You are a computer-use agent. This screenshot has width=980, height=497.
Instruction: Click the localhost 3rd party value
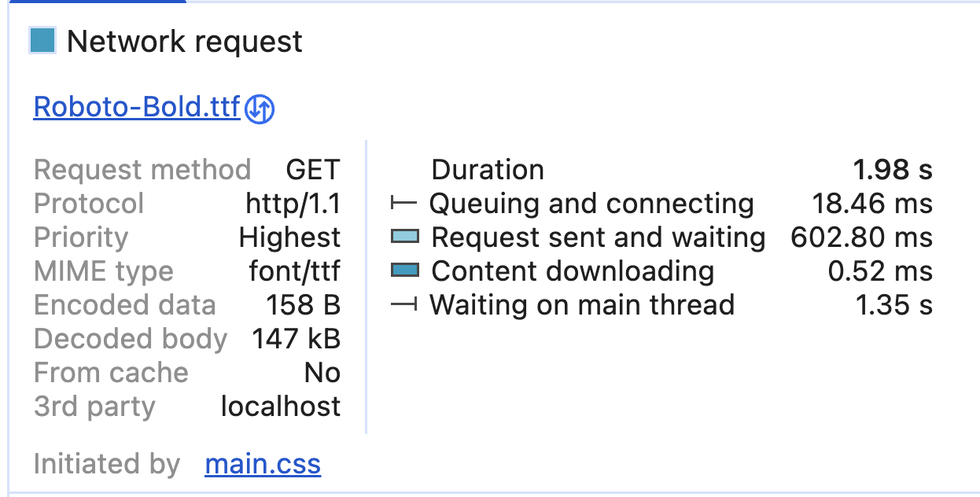tap(280, 407)
